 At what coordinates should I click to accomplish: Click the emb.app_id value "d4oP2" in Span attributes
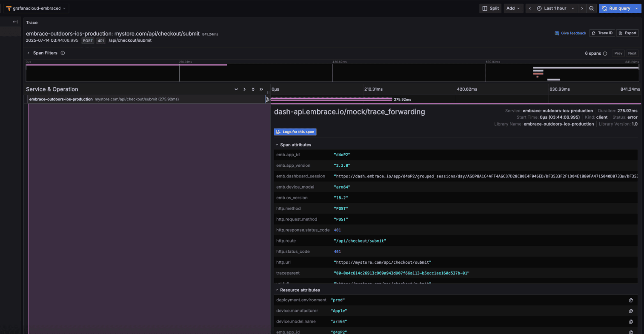tap(342, 155)
